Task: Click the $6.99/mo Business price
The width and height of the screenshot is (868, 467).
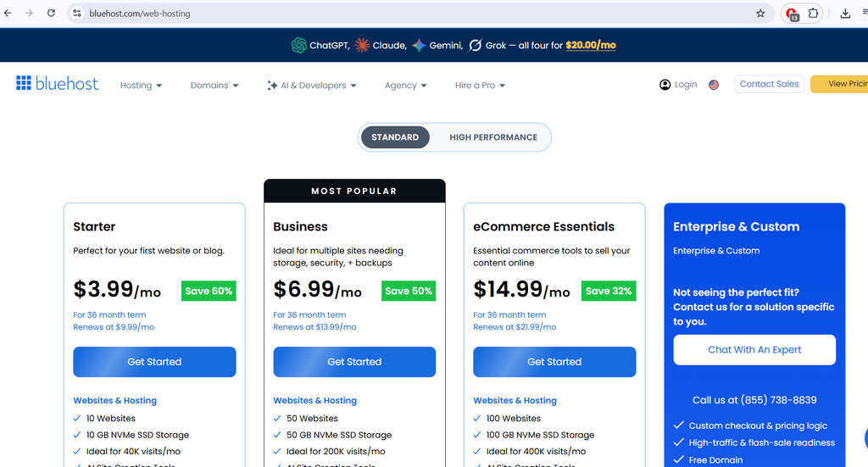Action: pos(317,289)
